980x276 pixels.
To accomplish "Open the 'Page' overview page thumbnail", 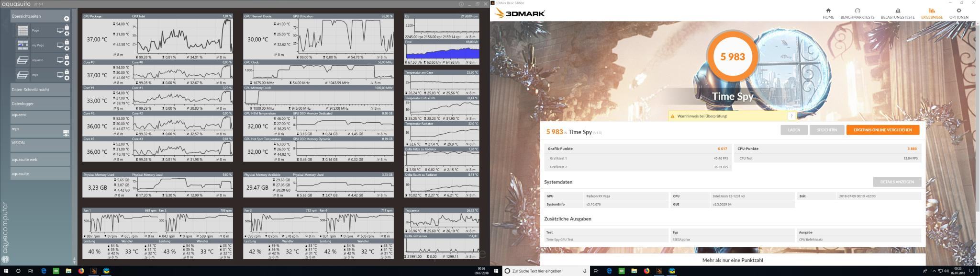I will (x=22, y=31).
